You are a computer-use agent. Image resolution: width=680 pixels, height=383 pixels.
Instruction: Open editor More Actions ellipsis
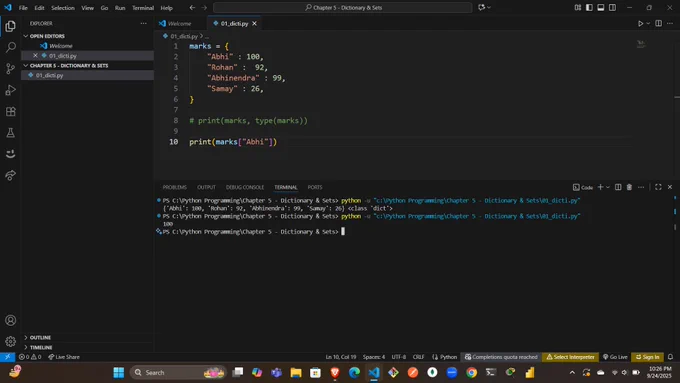[x=670, y=23]
